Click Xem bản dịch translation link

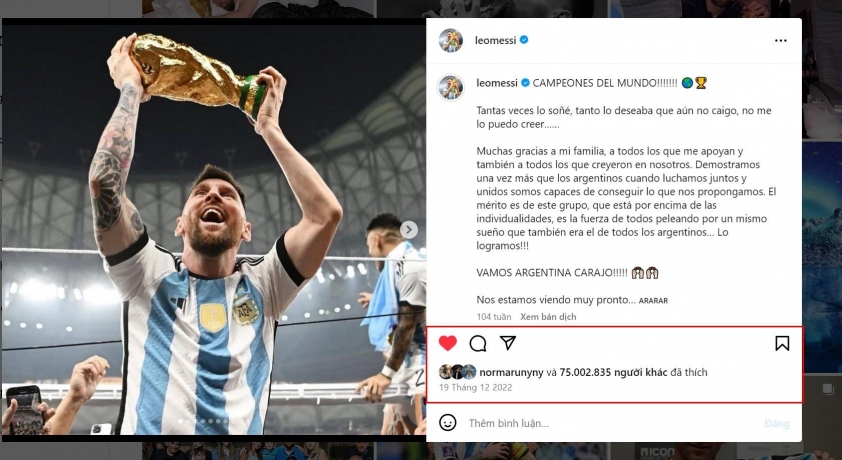548,317
